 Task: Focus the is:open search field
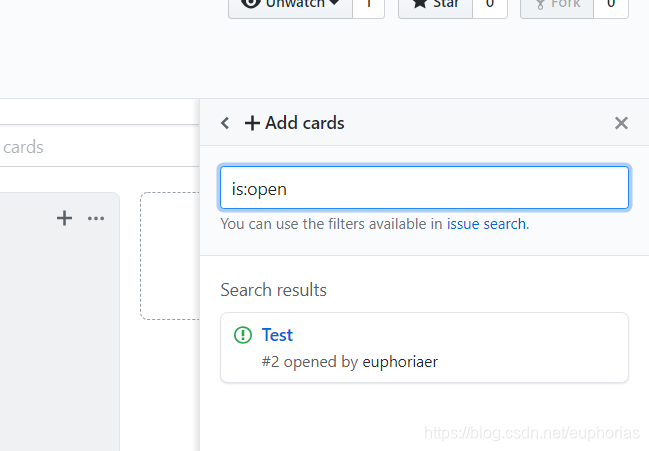tap(424, 188)
